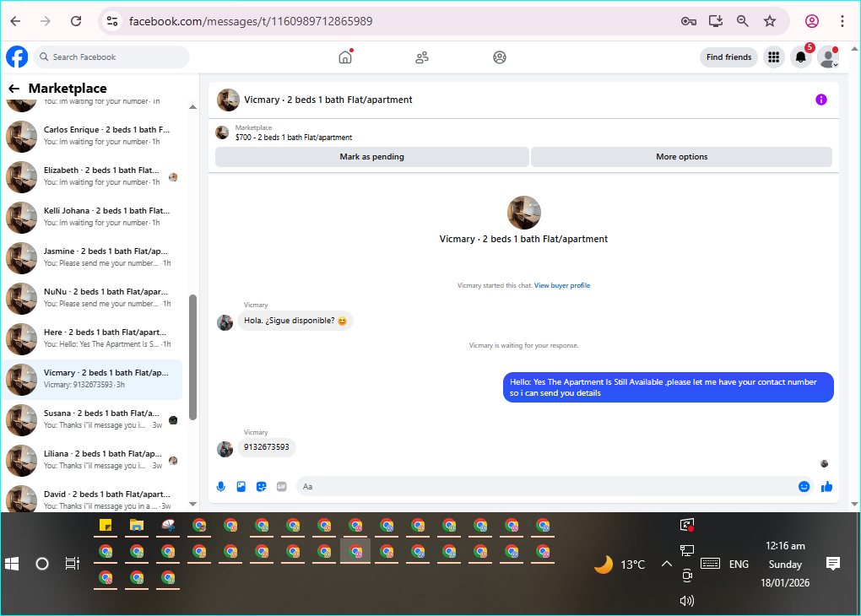Open the Facebook Home icon
The width and height of the screenshot is (861, 616).
pyautogui.click(x=345, y=57)
